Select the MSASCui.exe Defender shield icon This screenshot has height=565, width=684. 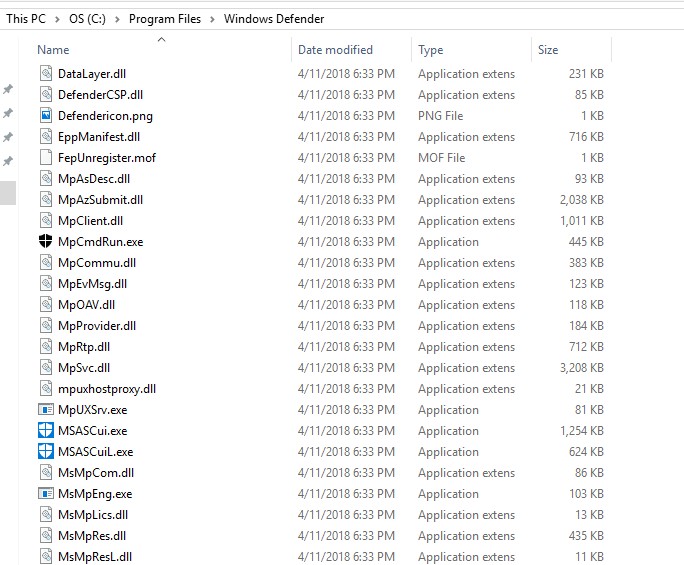pyautogui.click(x=46, y=430)
